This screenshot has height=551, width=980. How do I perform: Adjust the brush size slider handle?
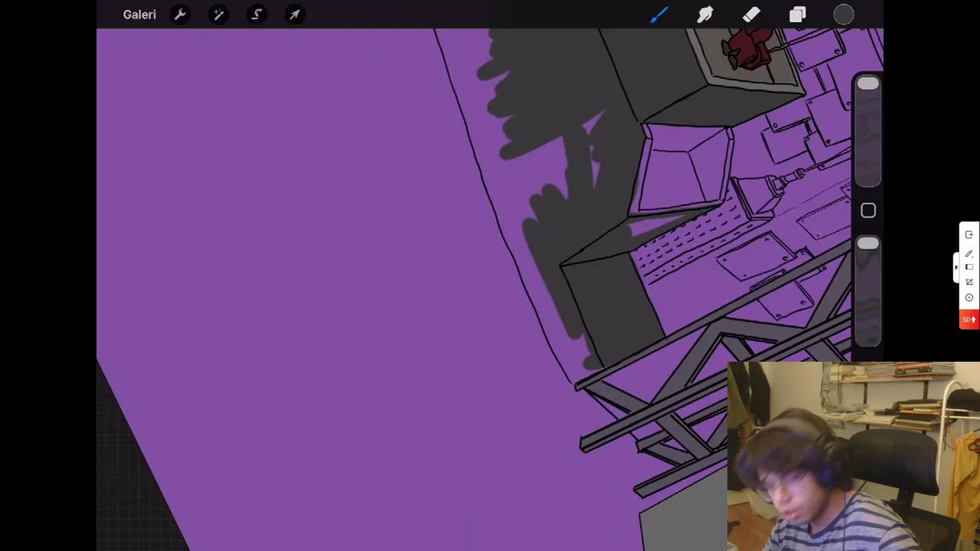pos(867,84)
